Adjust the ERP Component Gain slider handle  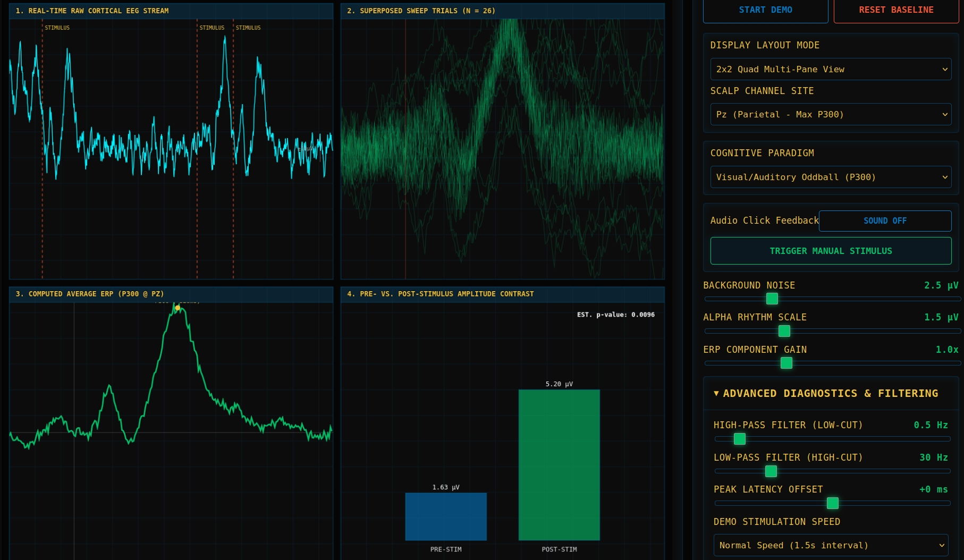pos(786,363)
